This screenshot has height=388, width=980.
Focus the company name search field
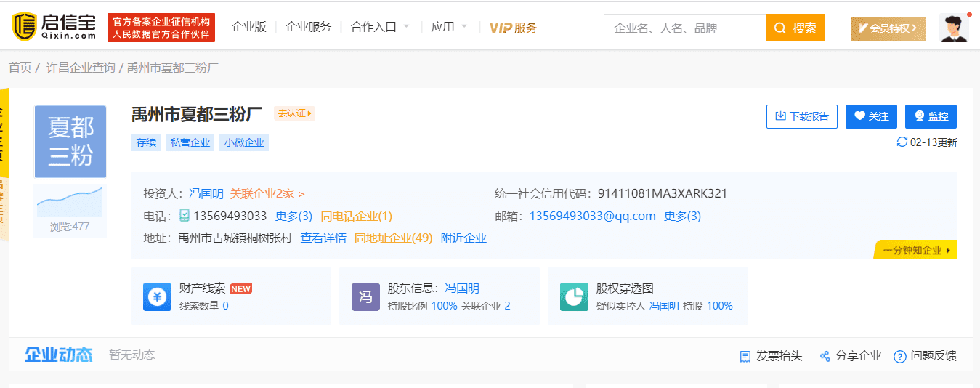pos(684,28)
